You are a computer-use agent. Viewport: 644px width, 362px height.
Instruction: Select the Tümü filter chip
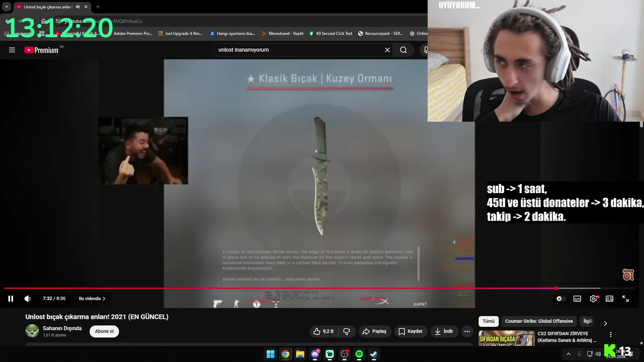[489, 321]
